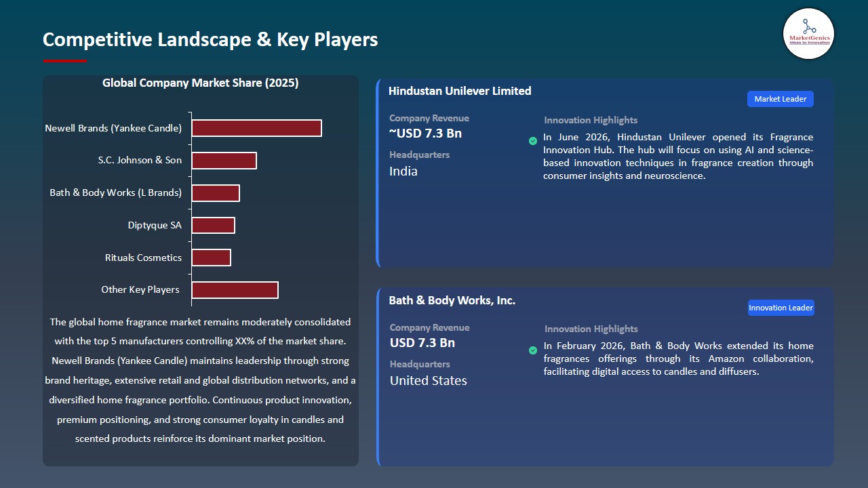Click the Bath & Body Works, Inc. heading
This screenshot has width=868, height=488.
[452, 300]
